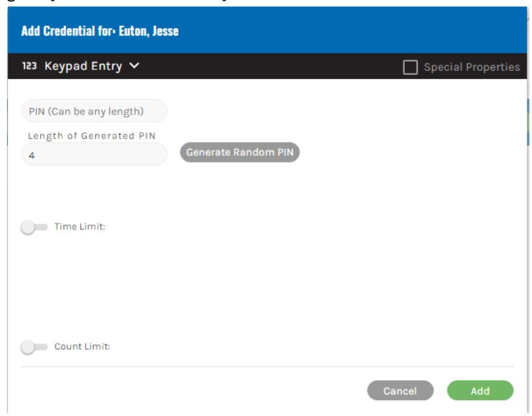This screenshot has width=532, height=416.
Task: Turn on the Time Limit switch
Action: tap(34, 227)
